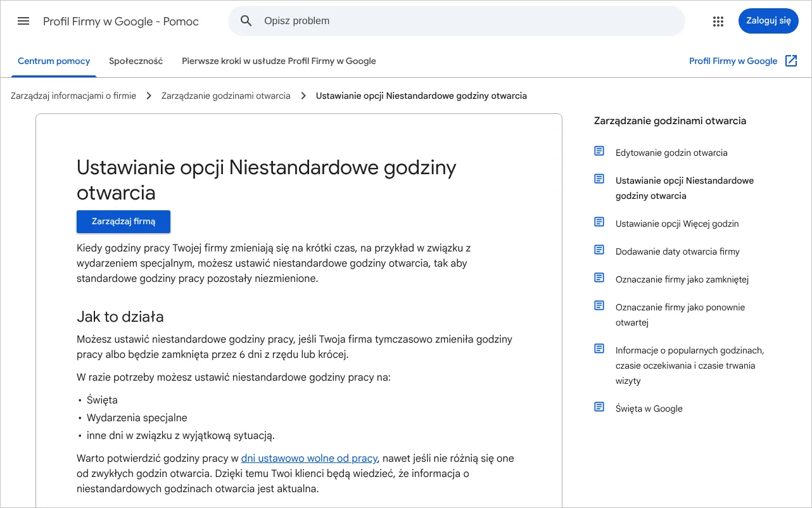Image resolution: width=812 pixels, height=508 pixels.
Task: Click the article icon beside sidebar Ustawianie opcji Niestandardowe
Action: (x=599, y=179)
